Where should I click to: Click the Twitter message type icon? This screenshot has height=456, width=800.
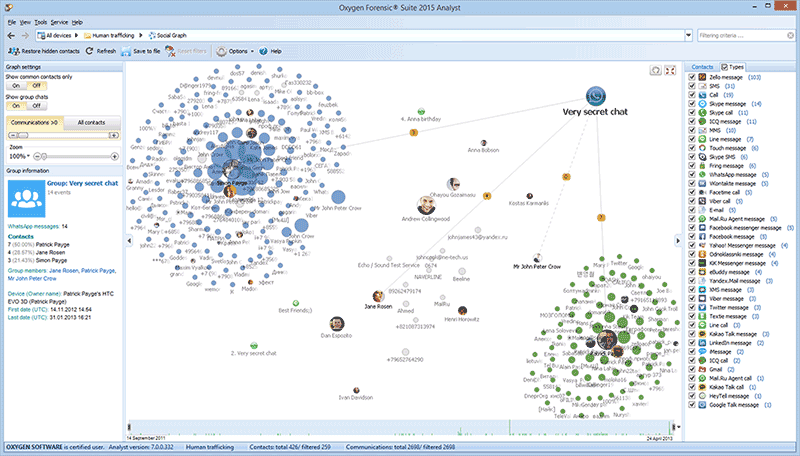(x=702, y=307)
